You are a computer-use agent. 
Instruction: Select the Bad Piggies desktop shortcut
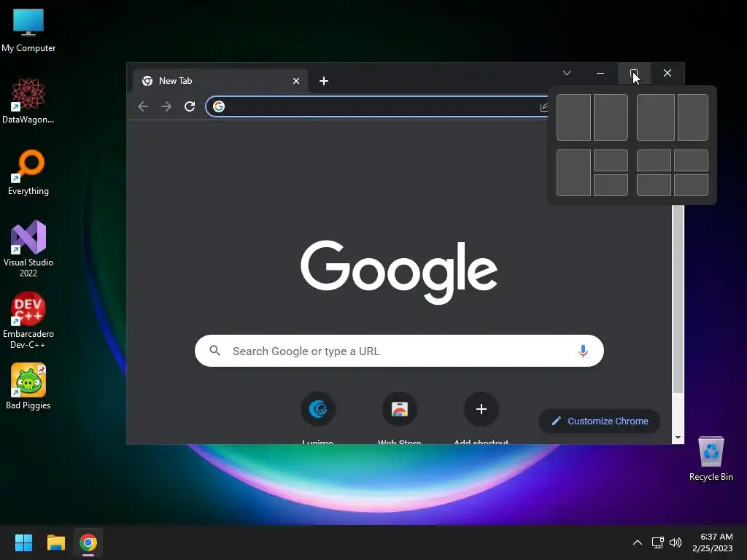point(28,386)
